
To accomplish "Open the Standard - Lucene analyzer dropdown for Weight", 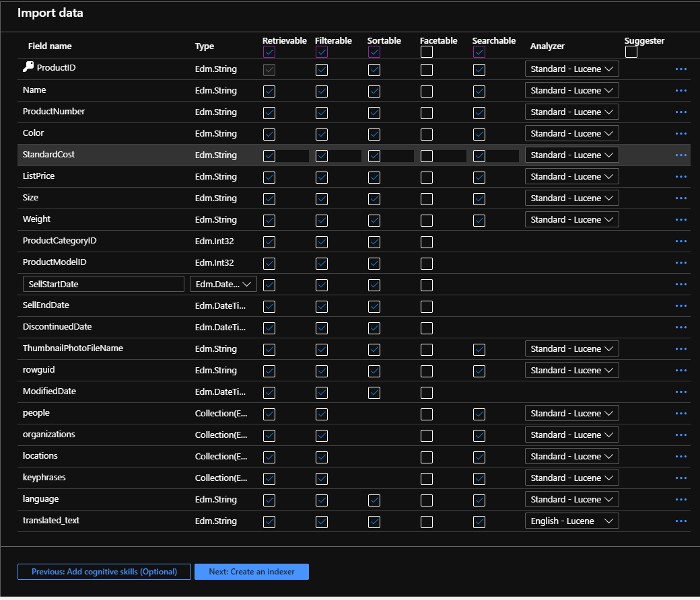I will pyautogui.click(x=571, y=219).
